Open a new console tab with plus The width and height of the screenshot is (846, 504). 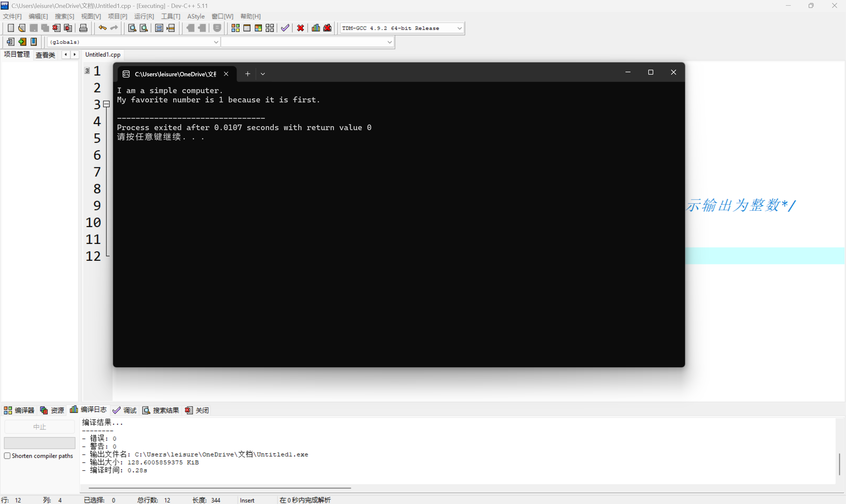pos(247,74)
